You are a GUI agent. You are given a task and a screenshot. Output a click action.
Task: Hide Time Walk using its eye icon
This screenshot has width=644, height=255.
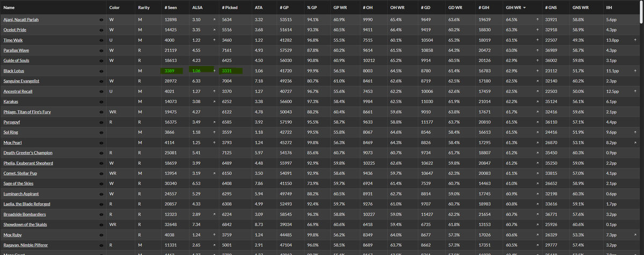(x=101, y=40)
